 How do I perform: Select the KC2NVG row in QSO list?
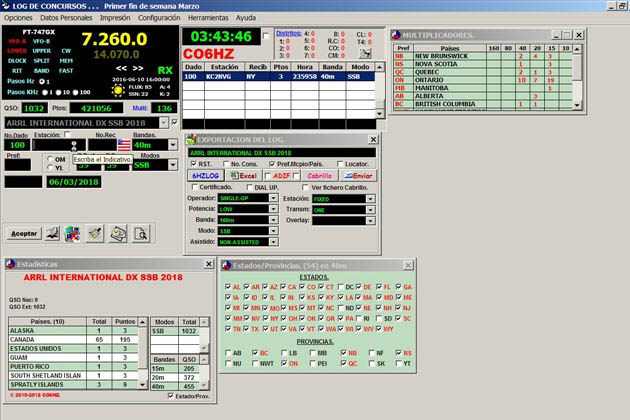tap(279, 76)
